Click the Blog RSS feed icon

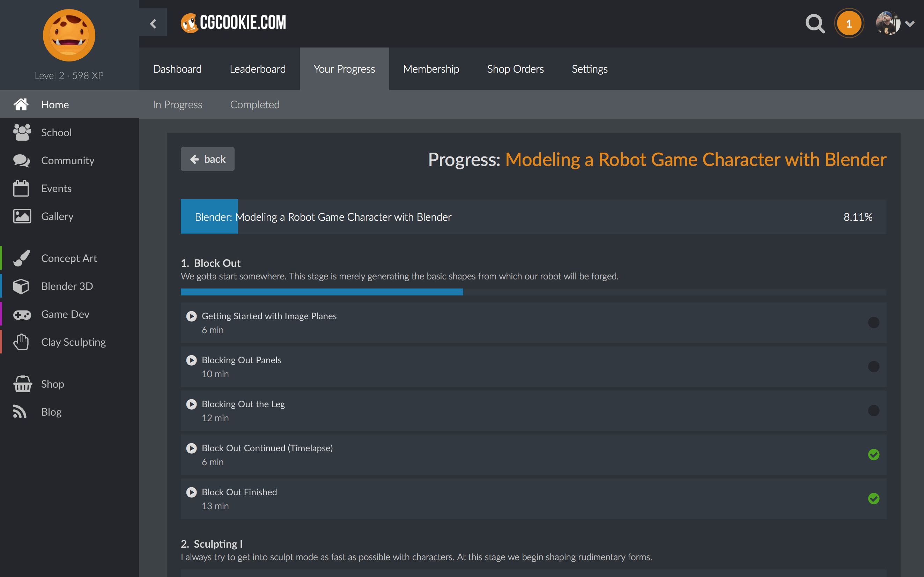[20, 412]
